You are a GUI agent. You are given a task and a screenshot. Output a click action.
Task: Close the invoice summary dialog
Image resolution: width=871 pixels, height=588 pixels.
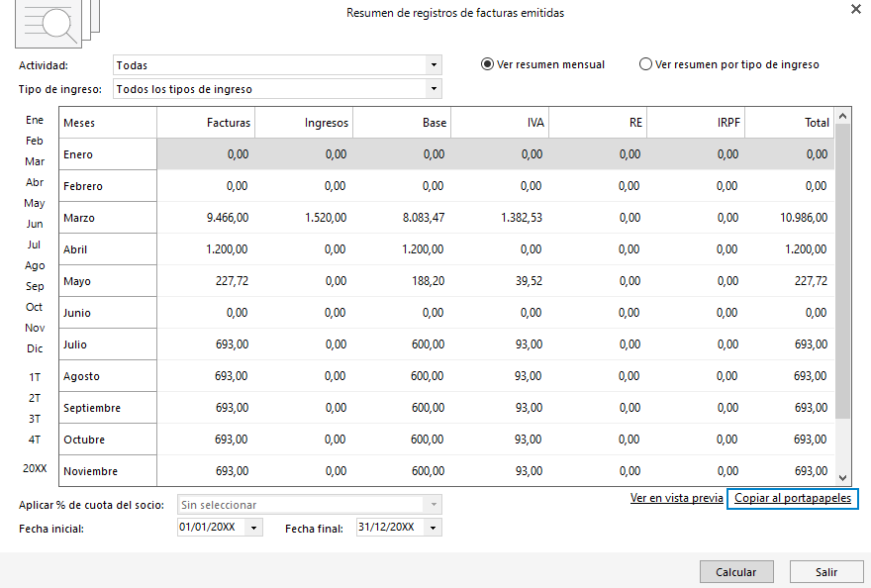(855, 9)
